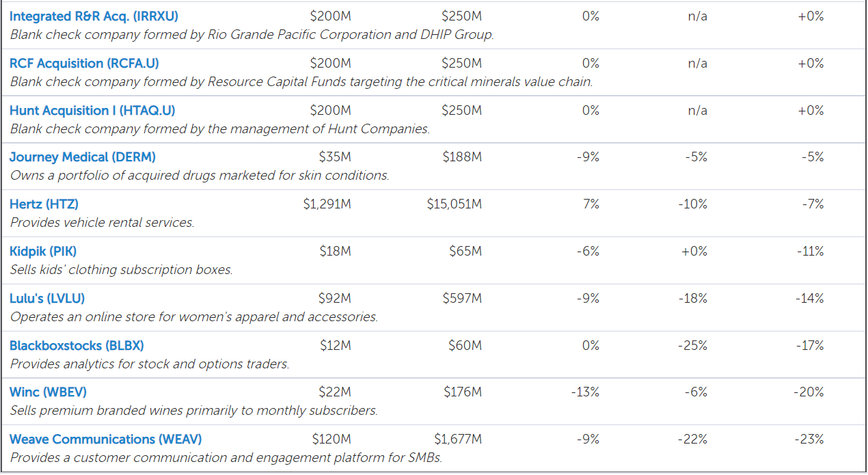Open the RCF Acquisition (RCFA.U) link
868x475 pixels.
point(84,64)
